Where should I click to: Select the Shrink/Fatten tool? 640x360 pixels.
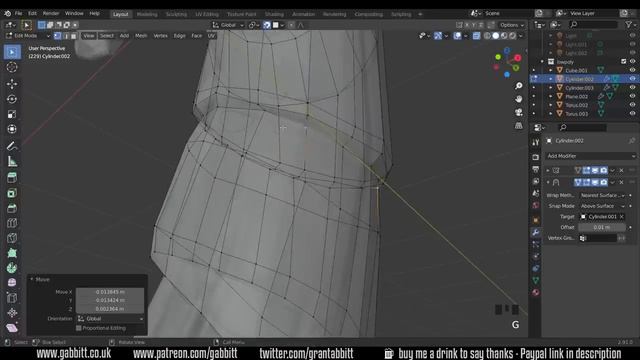point(12,313)
